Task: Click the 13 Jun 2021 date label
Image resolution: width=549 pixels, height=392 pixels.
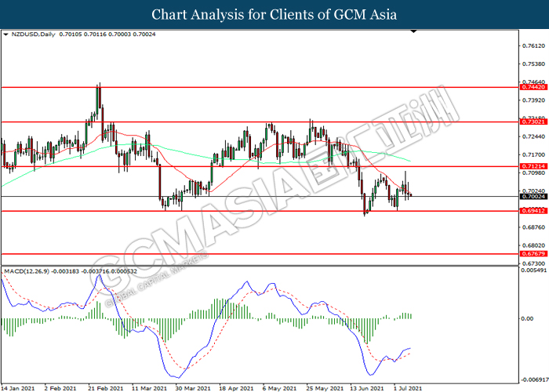Action: click(x=367, y=388)
